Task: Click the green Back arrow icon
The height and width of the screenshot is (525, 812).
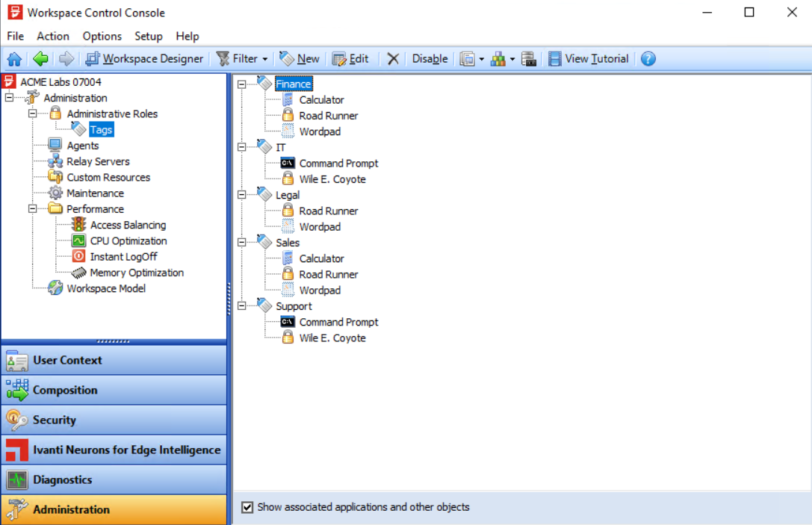Action: coord(40,59)
